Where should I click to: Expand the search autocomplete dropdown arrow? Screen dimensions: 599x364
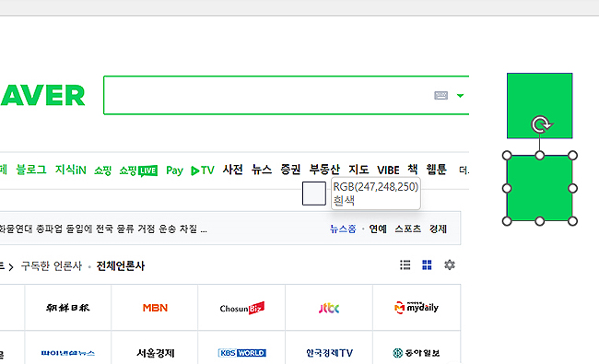click(461, 96)
